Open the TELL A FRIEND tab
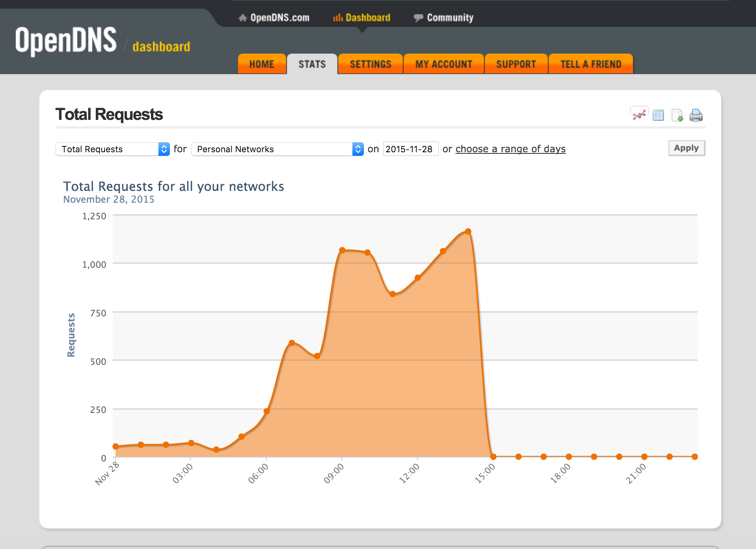 pos(591,64)
